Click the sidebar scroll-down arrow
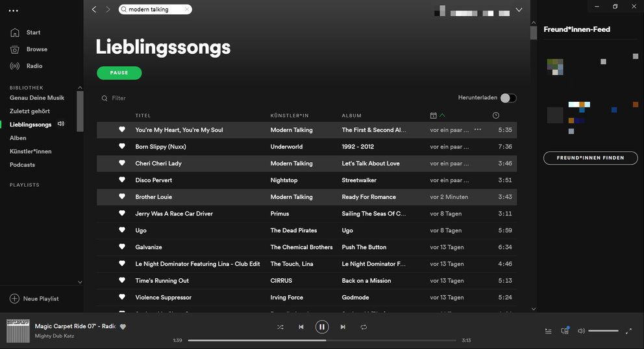Screen dimensions: 644x349 click(x=80, y=282)
